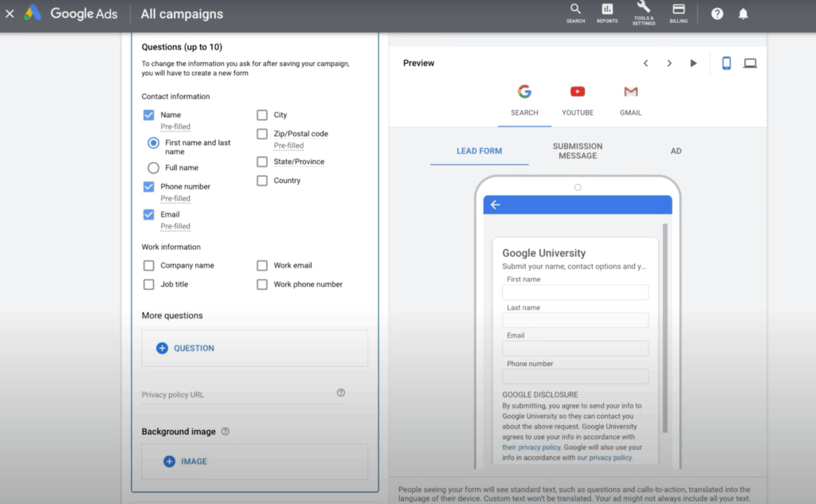Click Pre-filled label under Email
Screen dimensions: 816x504
(175, 226)
